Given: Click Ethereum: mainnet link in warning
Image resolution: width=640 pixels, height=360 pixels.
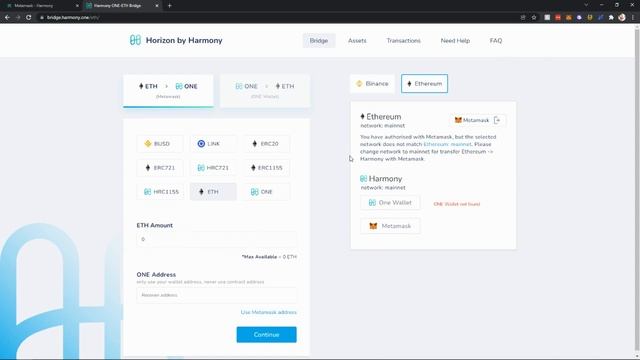Looking at the screenshot, I should (x=447, y=144).
